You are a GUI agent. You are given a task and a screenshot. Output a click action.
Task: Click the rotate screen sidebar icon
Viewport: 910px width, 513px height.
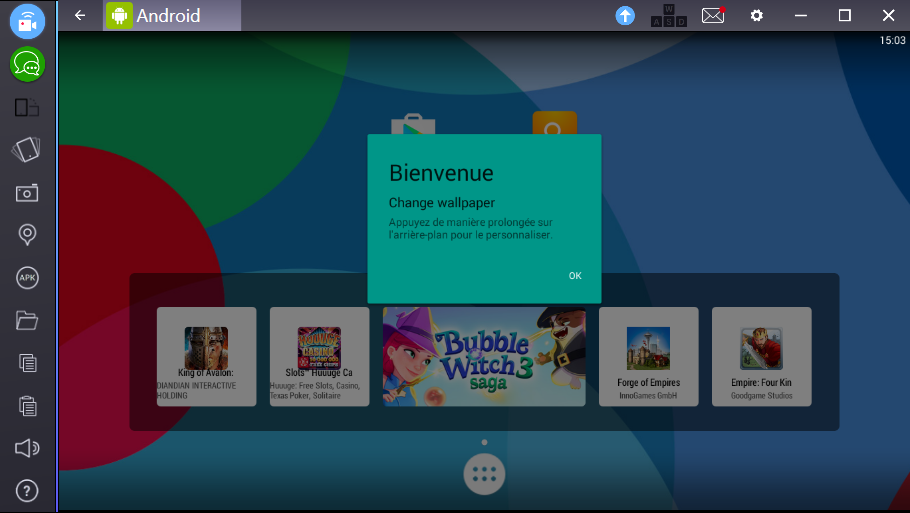(x=27, y=150)
